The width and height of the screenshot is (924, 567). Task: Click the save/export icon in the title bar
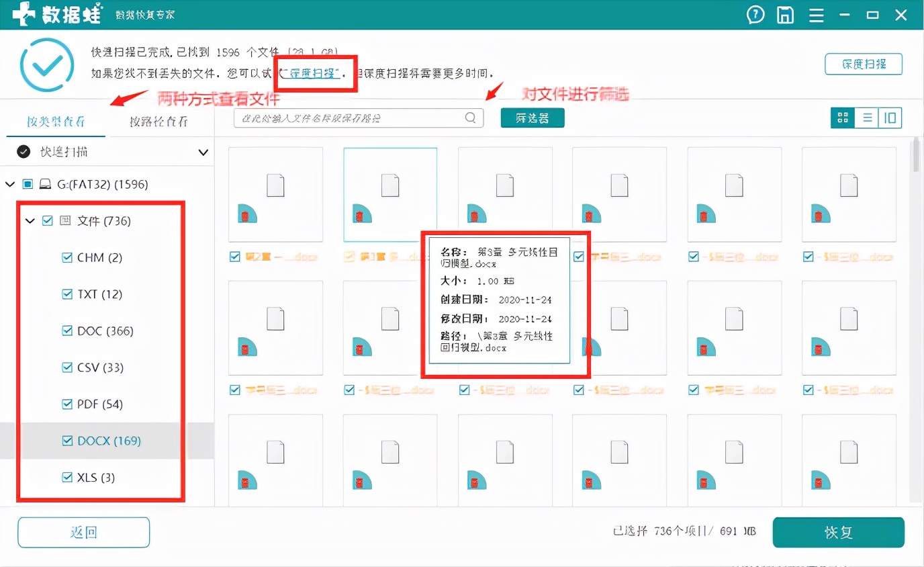[x=784, y=14]
